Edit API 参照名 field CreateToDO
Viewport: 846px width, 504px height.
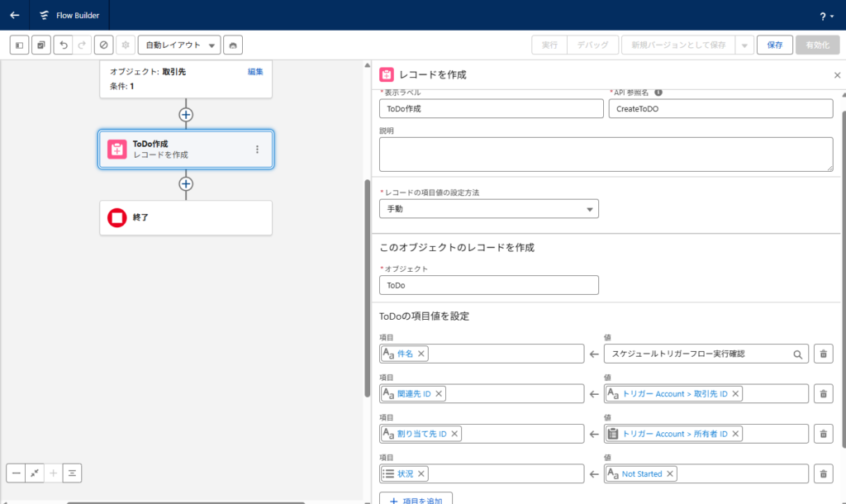[x=720, y=108]
